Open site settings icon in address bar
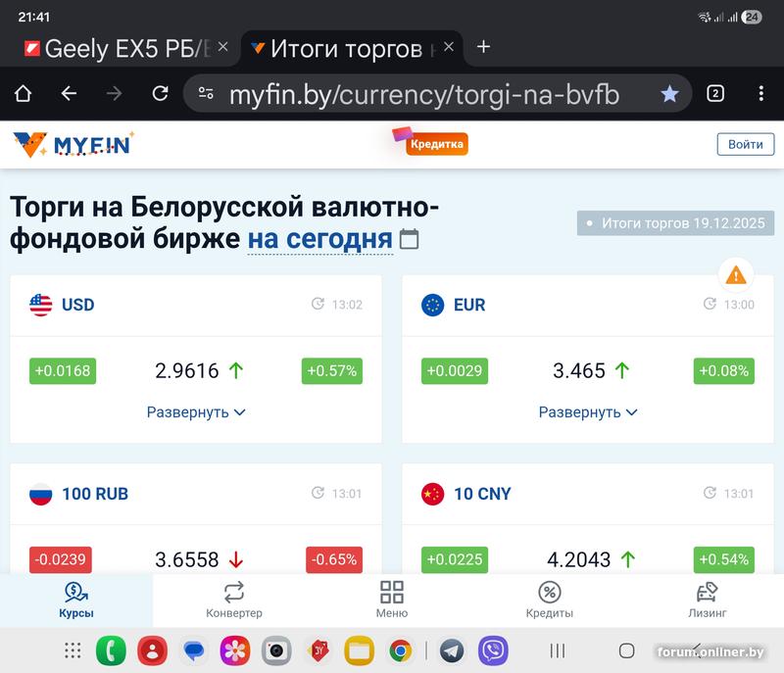 pos(206,93)
